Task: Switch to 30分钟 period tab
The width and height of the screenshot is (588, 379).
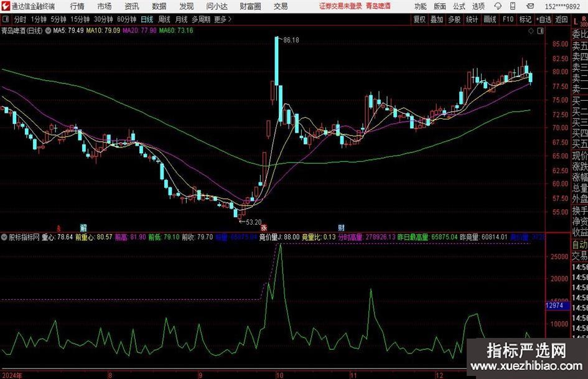Action: coord(103,19)
